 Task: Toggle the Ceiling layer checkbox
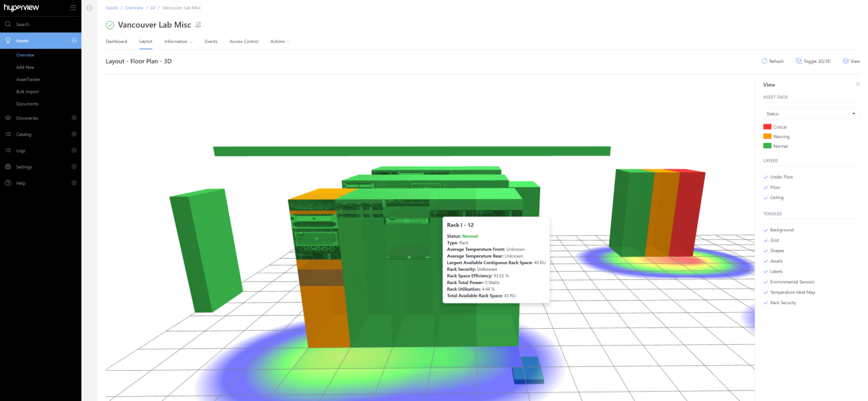[x=766, y=197]
